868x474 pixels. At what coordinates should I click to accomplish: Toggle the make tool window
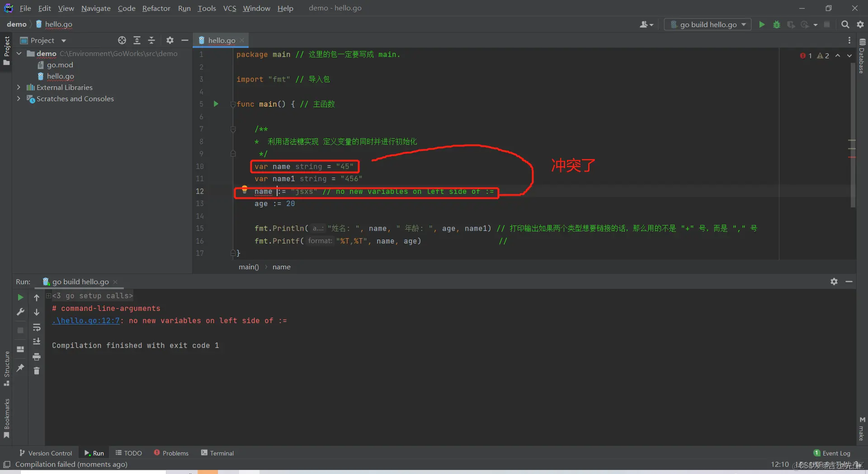pos(862,429)
